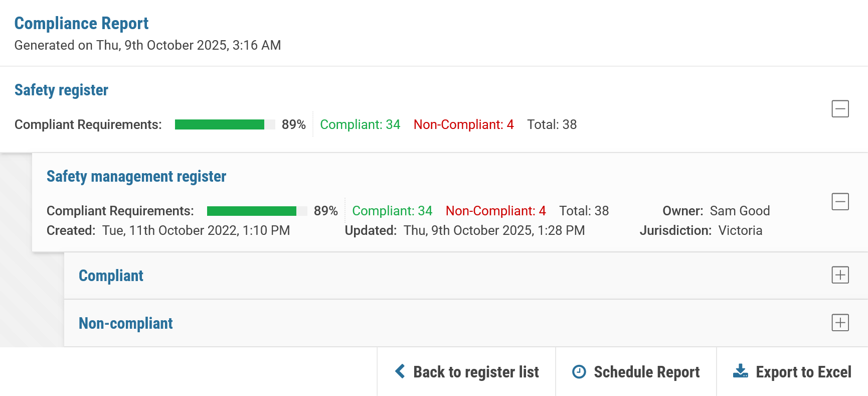Collapse the Safety register section
The height and width of the screenshot is (396, 868).
[x=840, y=108]
